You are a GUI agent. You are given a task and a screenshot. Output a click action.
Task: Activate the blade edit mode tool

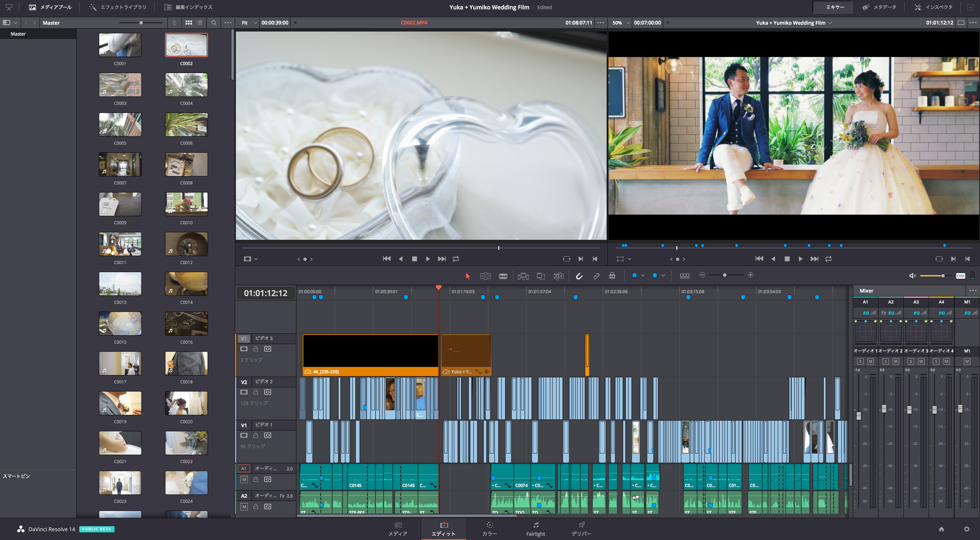click(x=503, y=276)
